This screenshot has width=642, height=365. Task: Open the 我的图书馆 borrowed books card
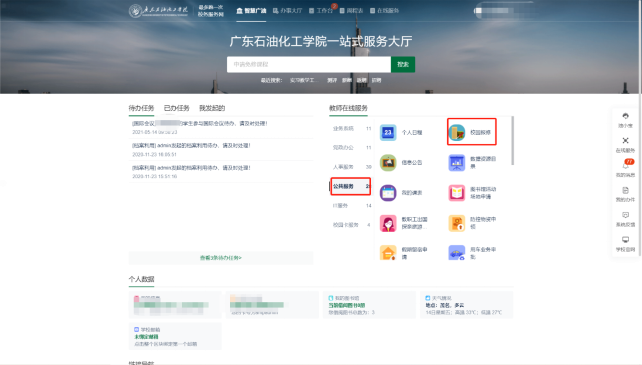[369, 305]
